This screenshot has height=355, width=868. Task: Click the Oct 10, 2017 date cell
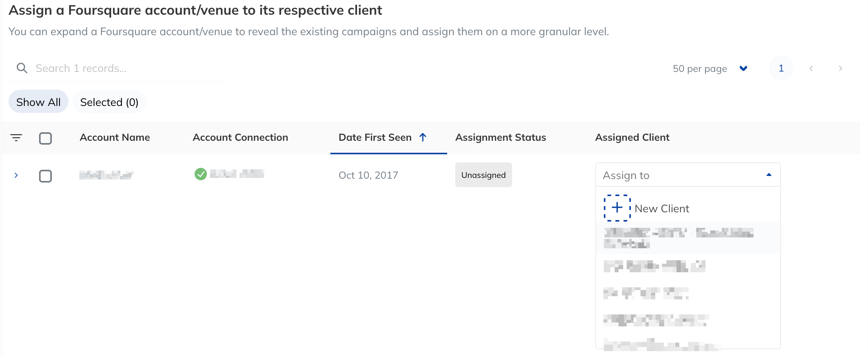pos(368,175)
